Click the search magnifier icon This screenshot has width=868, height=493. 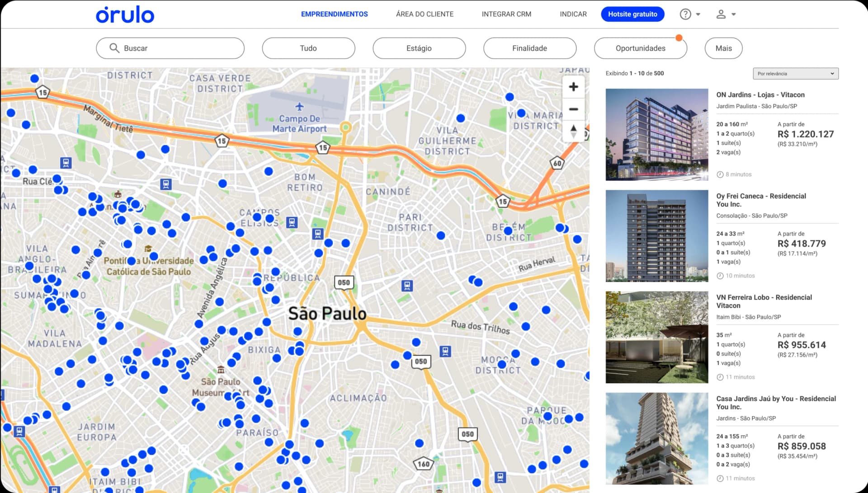pos(114,48)
